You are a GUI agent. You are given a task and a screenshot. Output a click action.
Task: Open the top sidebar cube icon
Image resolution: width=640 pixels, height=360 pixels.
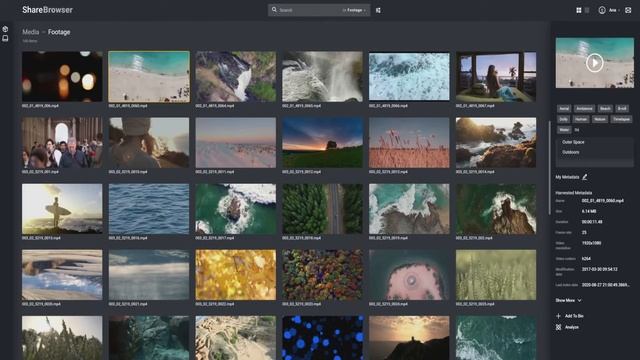point(5,29)
